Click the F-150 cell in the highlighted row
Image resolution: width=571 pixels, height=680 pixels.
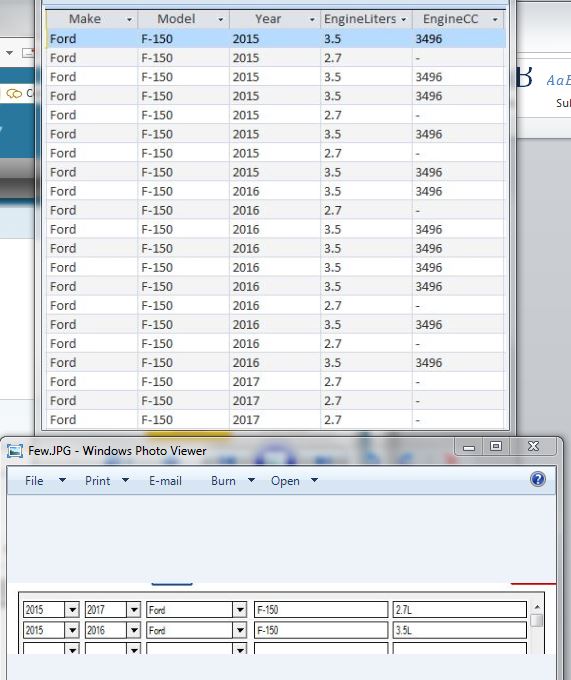click(x=184, y=39)
